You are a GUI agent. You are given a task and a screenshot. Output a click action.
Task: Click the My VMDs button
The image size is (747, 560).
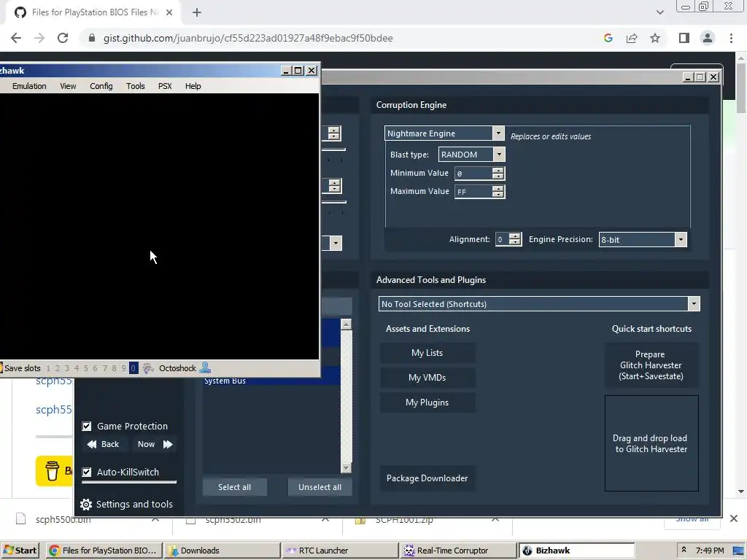(x=427, y=378)
